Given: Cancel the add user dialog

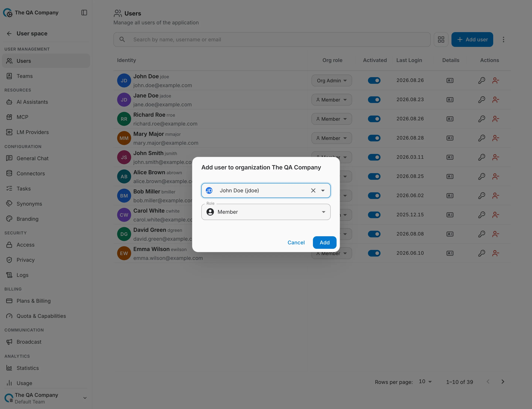Looking at the screenshot, I should 296,243.
